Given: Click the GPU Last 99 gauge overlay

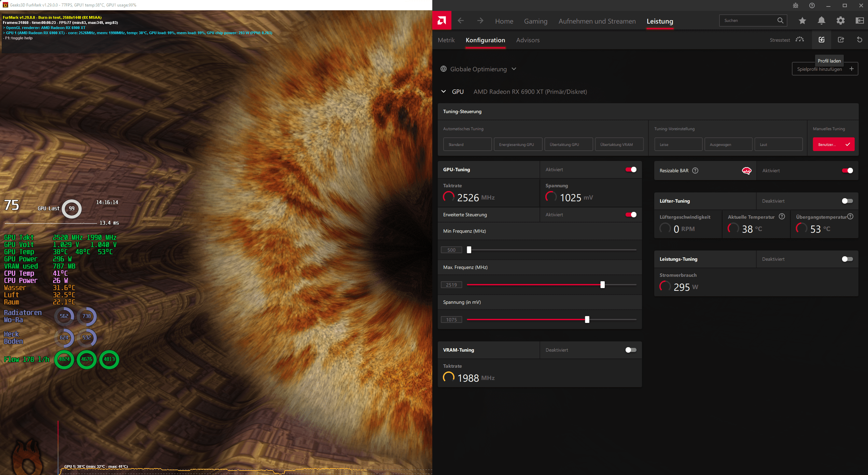Looking at the screenshot, I should click(72, 208).
